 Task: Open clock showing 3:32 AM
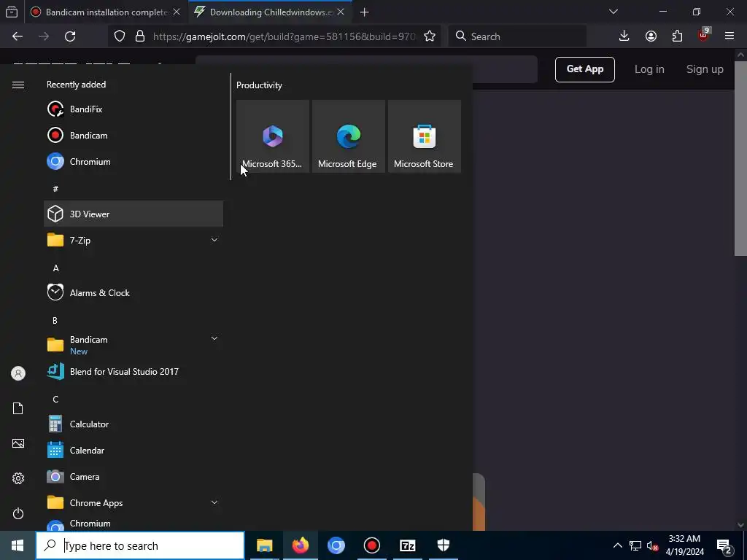click(x=684, y=545)
